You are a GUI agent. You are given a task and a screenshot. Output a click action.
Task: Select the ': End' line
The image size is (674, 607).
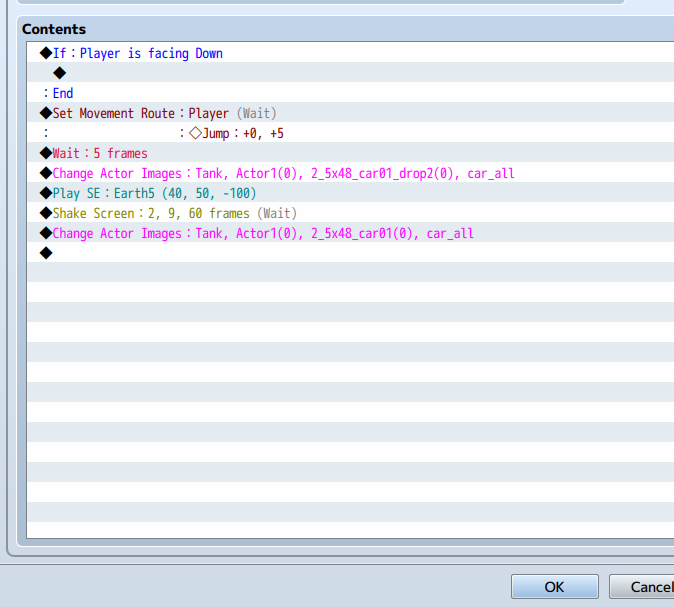tap(350, 93)
